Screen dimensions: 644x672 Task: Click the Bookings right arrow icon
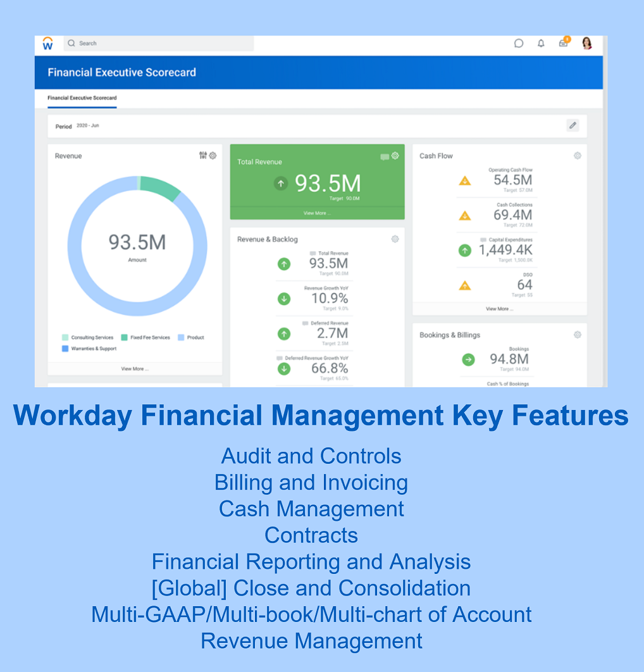(x=468, y=359)
